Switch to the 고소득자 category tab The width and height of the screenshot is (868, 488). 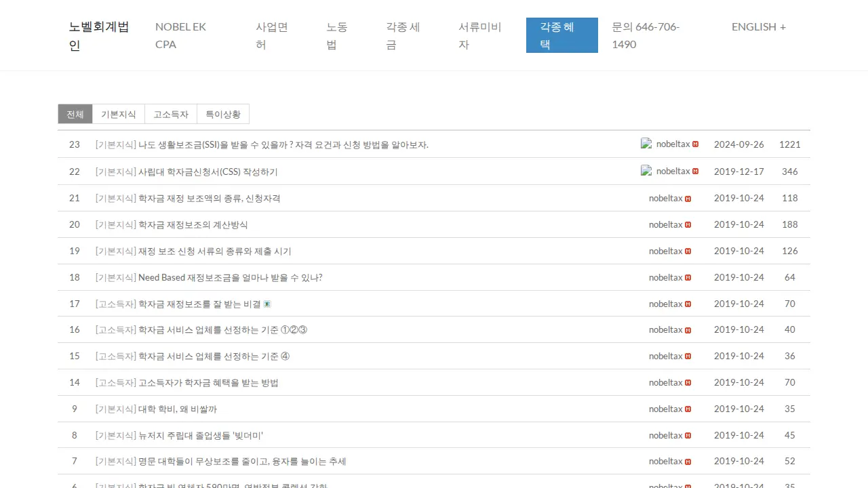tap(171, 115)
